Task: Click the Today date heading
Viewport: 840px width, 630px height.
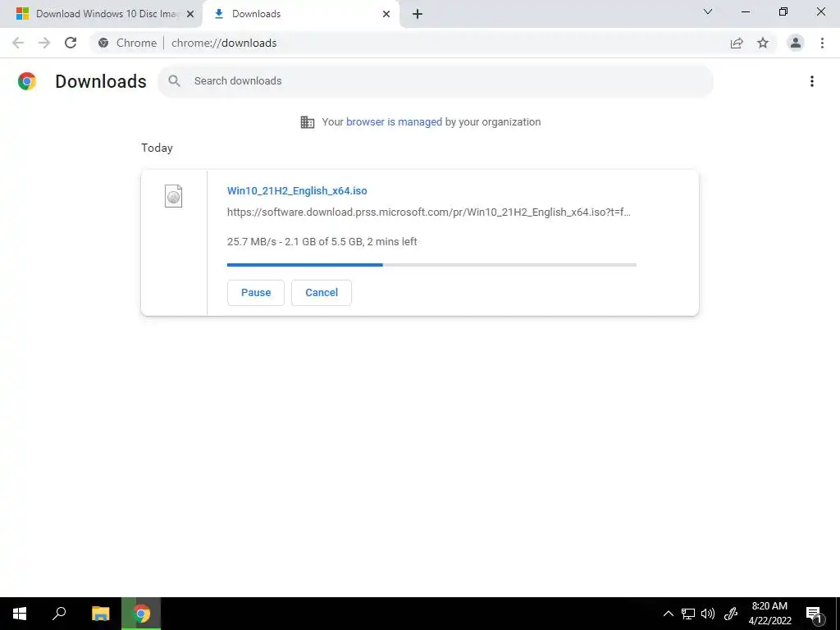Action: (157, 148)
